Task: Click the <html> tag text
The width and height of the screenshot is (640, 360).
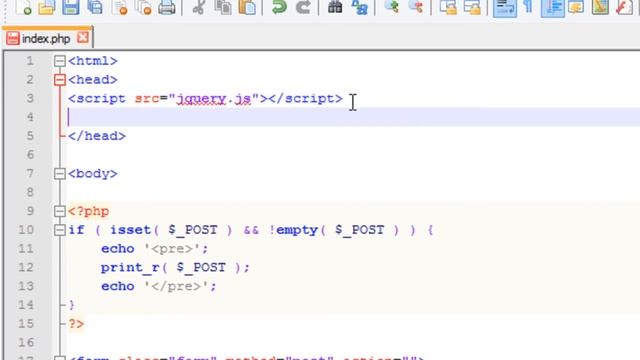Action: (x=93, y=61)
